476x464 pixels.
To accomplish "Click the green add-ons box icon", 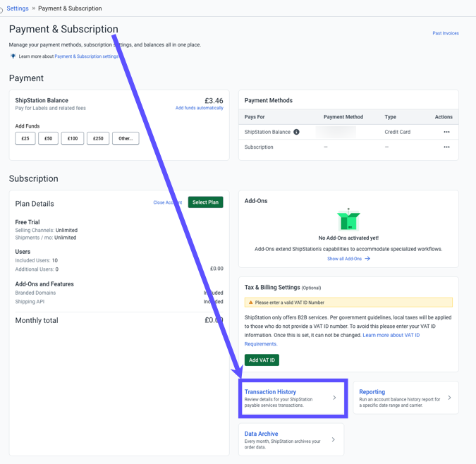I will tap(348, 221).
